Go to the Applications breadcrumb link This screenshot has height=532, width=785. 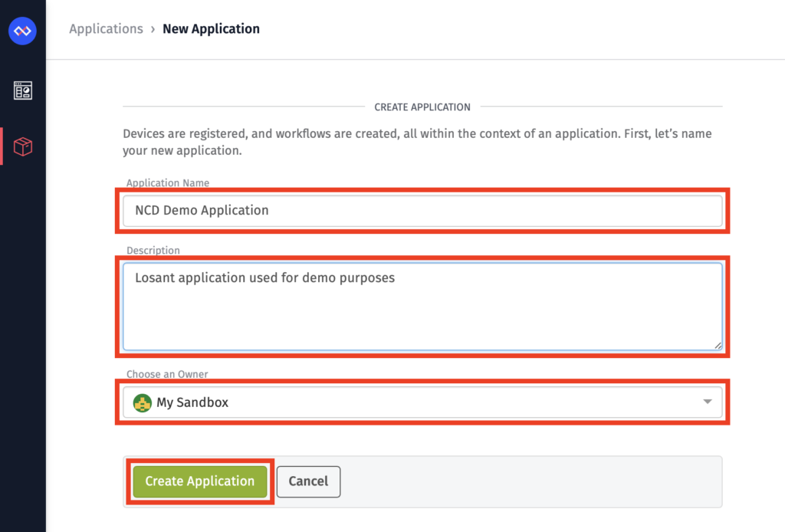106,29
